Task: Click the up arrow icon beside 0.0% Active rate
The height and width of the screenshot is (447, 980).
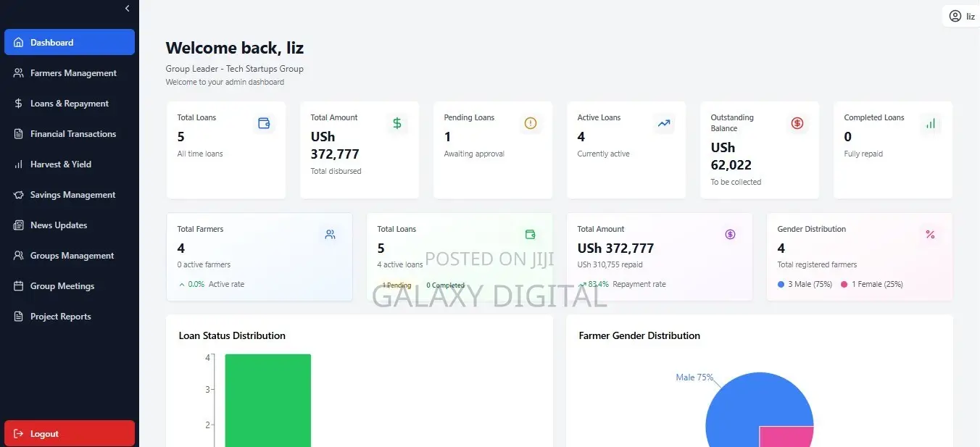Action: coord(181,285)
